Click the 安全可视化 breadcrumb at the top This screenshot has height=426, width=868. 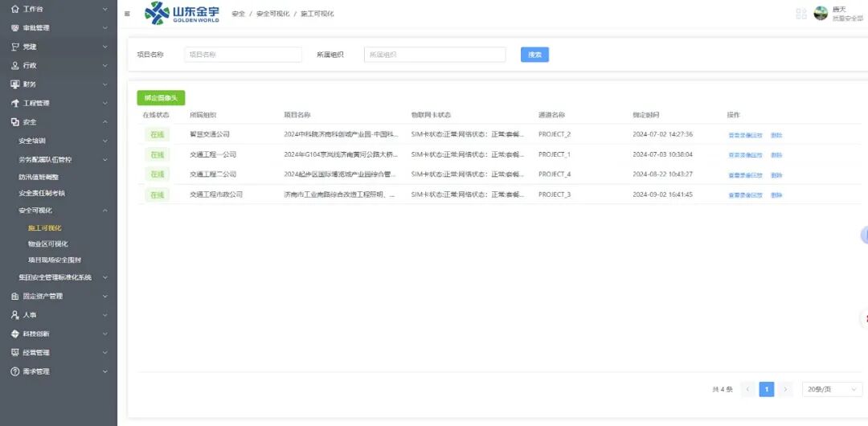click(273, 14)
